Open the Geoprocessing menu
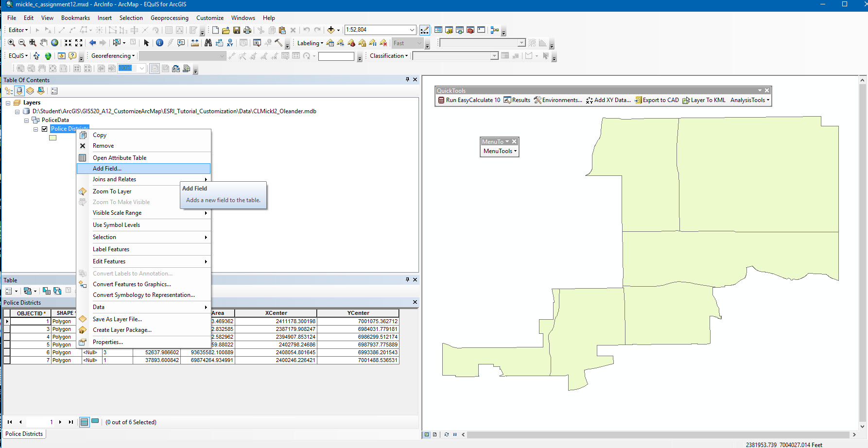 [169, 18]
